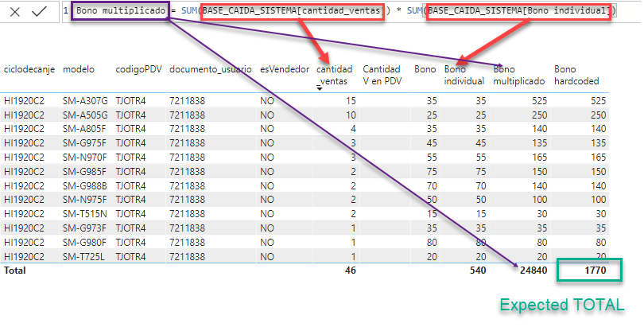Sort by the cantidad_ventas column header
The height and width of the screenshot is (331, 644).
click(334, 75)
